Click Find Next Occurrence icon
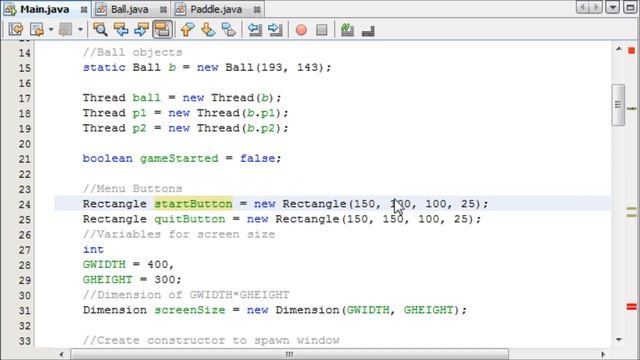 click(x=141, y=29)
